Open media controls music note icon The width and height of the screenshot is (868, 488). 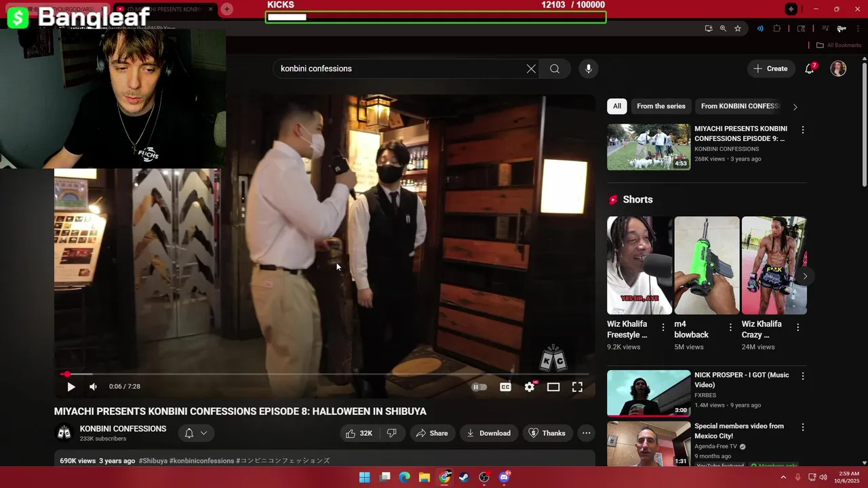(x=825, y=28)
